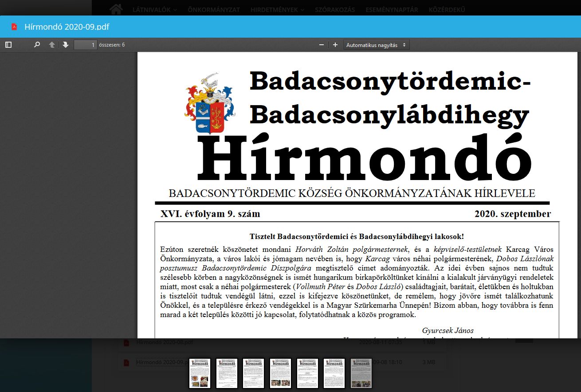Go to the next page with down arrow
581x392 pixels.
(66, 45)
